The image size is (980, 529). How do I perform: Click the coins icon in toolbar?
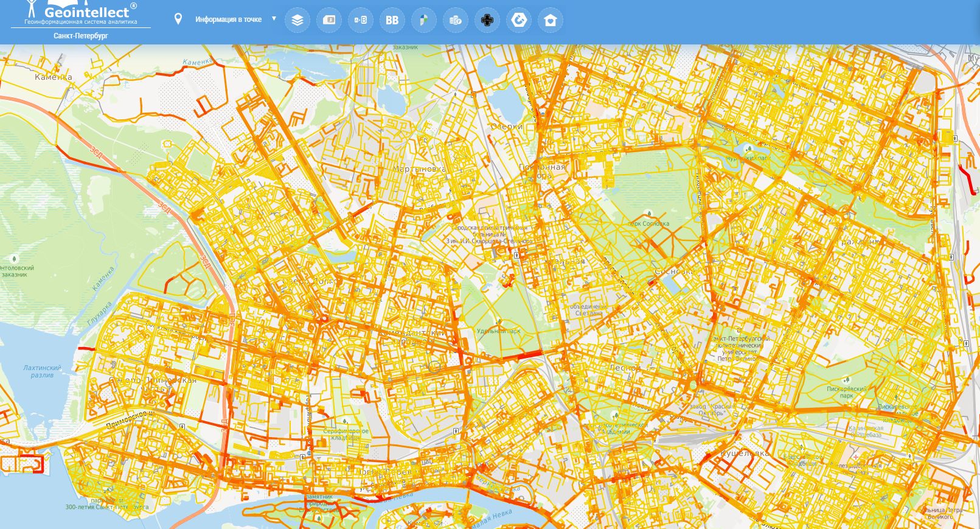pos(456,20)
